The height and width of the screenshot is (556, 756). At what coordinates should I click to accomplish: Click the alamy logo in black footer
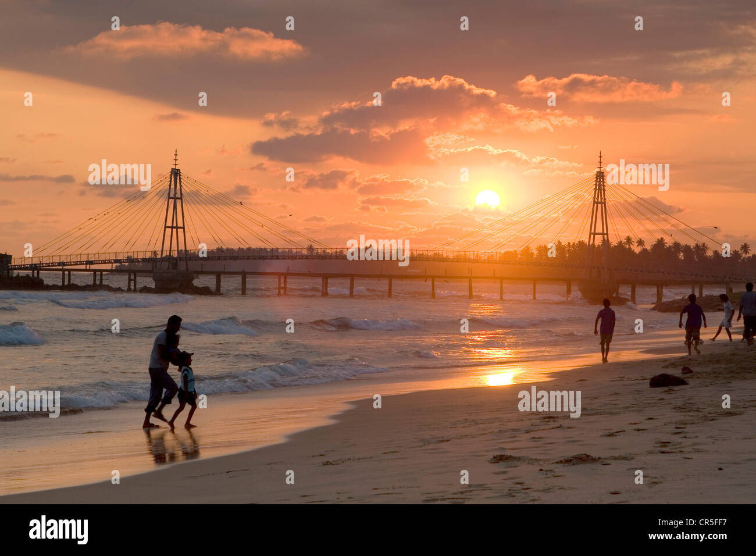pos(58,530)
